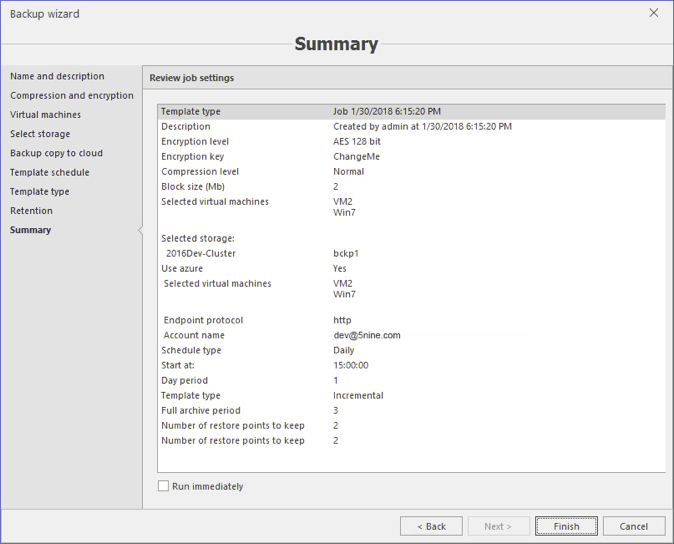Select the Template type step
The image size is (674, 544).
coord(40,191)
